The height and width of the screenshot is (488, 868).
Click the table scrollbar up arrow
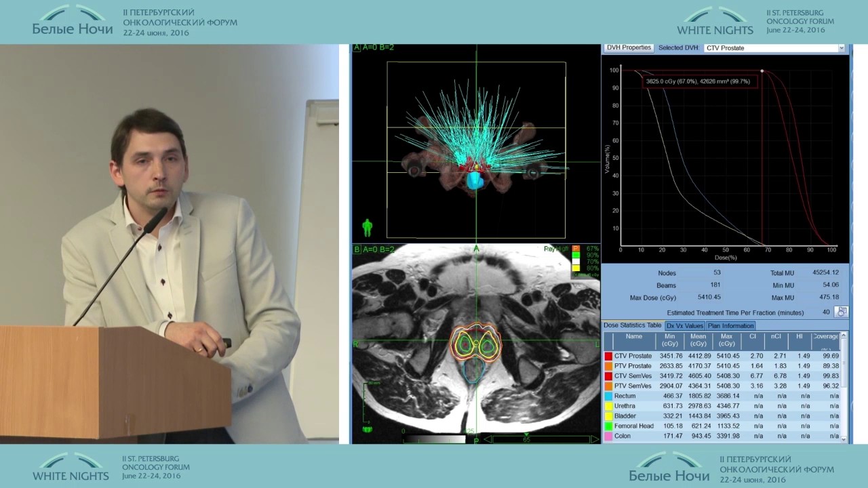(x=844, y=336)
